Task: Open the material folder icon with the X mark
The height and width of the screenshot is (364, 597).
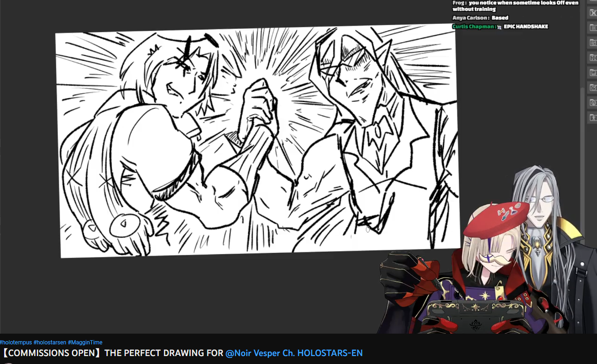Action: [592, 13]
